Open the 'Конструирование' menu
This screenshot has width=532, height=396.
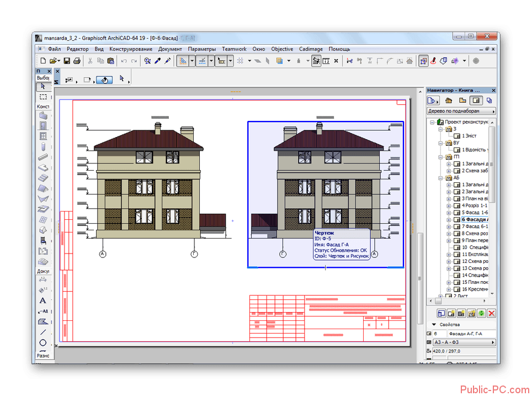(131, 49)
